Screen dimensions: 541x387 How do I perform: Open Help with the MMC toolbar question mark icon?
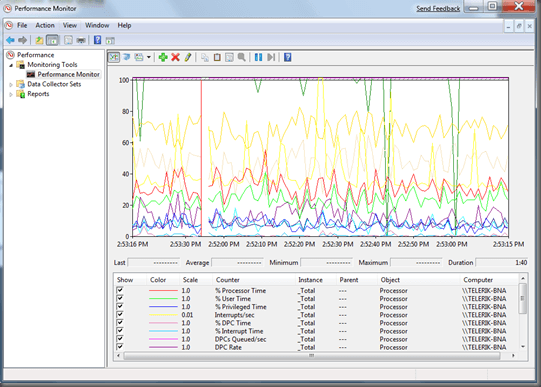click(x=98, y=40)
